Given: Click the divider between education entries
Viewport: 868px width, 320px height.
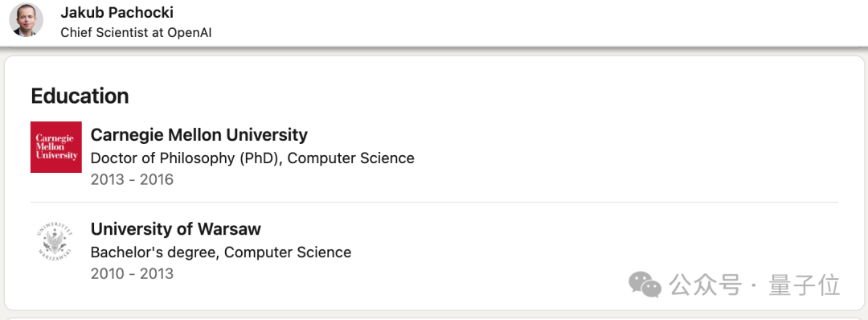Looking at the screenshot, I should pos(434,202).
